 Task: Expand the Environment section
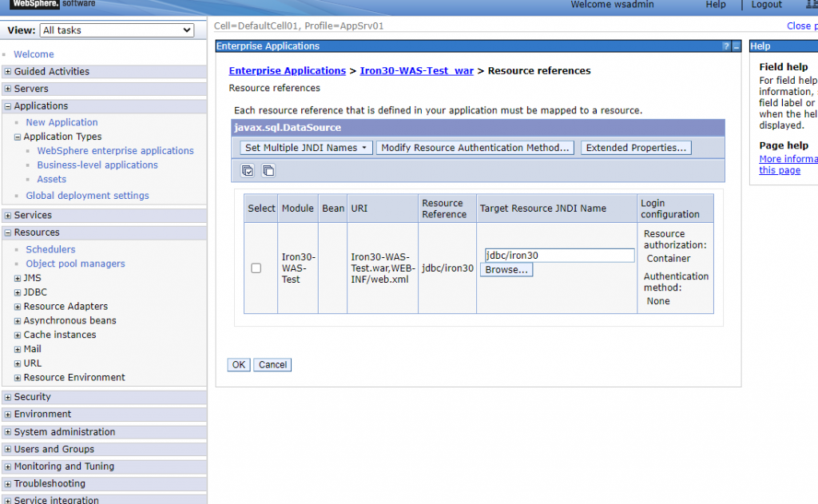click(8, 415)
